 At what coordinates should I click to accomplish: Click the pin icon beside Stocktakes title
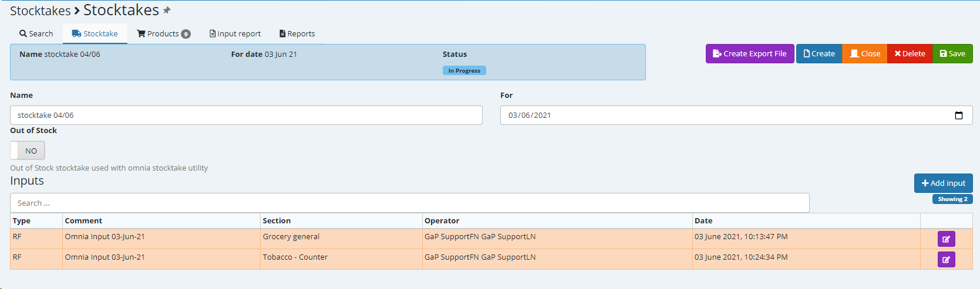pos(167,11)
